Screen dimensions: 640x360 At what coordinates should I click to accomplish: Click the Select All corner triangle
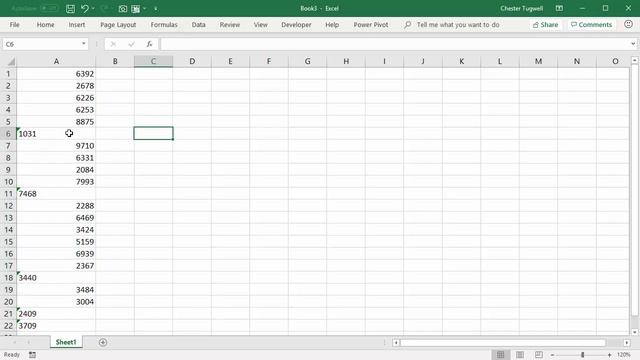[x=11, y=62]
